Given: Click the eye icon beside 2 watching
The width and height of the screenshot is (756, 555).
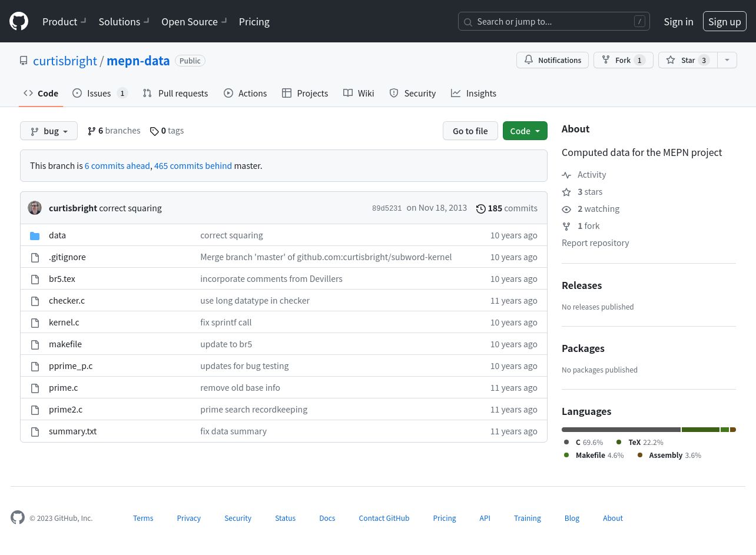Looking at the screenshot, I should coord(566,209).
